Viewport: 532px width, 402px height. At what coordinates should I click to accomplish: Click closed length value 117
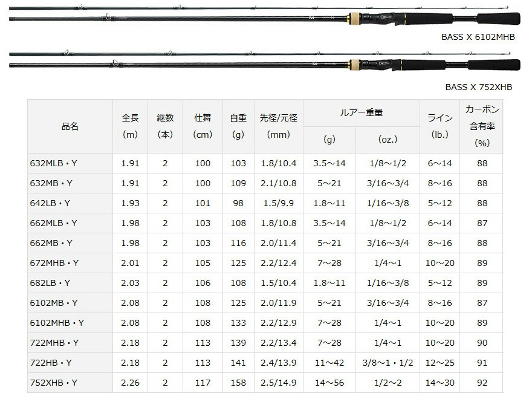coord(203,383)
